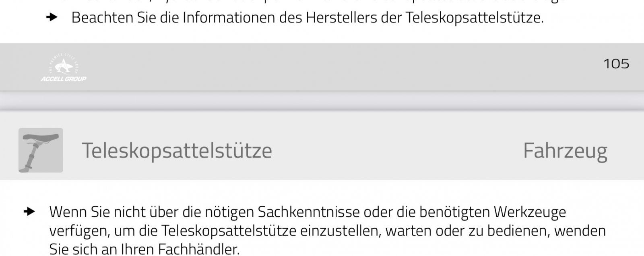Image resolution: width=644 pixels, height=256 pixels.
Task: Click the 'Teleskopsattelstütze' section heading
Action: pos(177,151)
